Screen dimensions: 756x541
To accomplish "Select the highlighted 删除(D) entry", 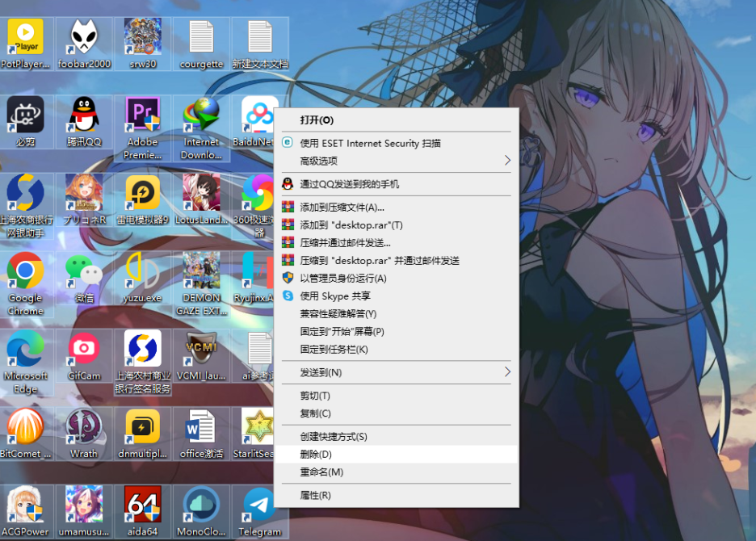I will (x=397, y=455).
